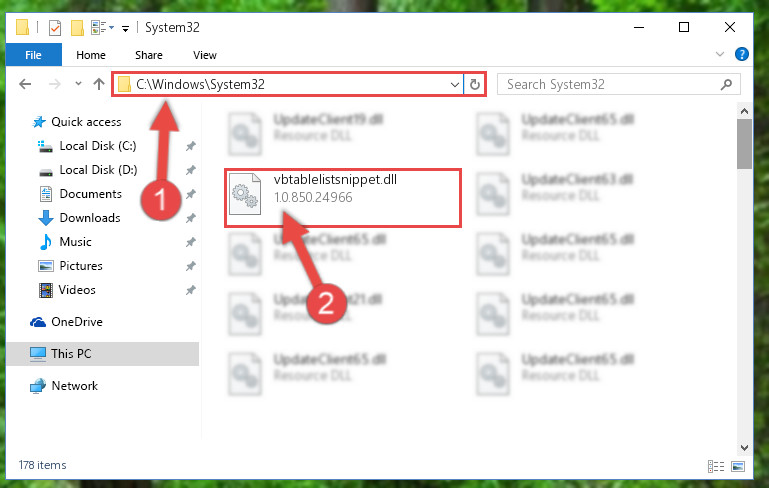The image size is (769, 488).
Task: Open the recent locations dropdown arrow
Action: tap(78, 84)
